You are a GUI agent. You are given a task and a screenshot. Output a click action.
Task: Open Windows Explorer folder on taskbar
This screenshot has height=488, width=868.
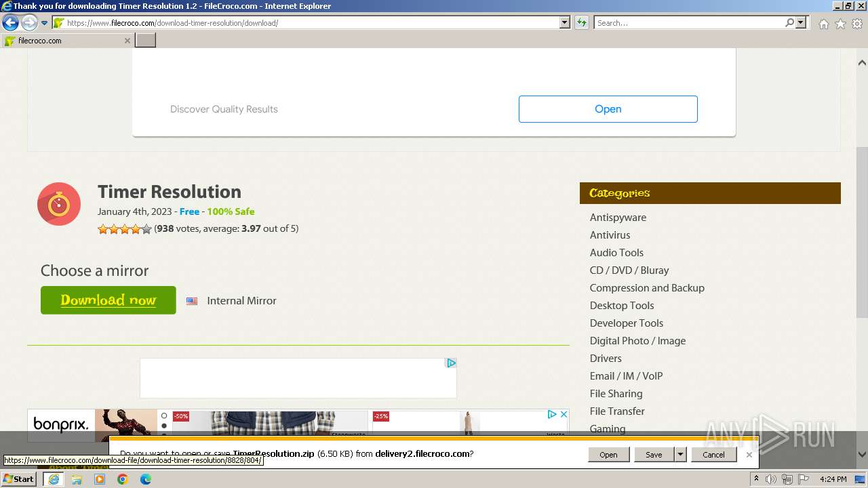[x=77, y=479]
